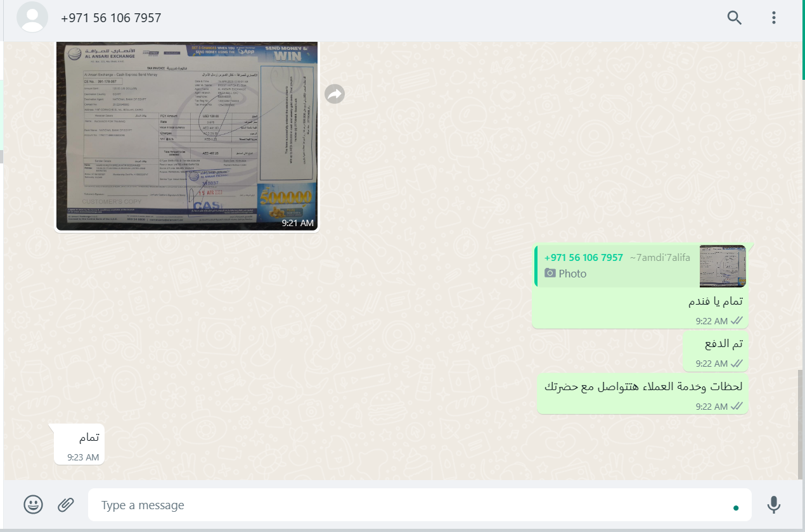Select the received message تمام

coord(89,438)
